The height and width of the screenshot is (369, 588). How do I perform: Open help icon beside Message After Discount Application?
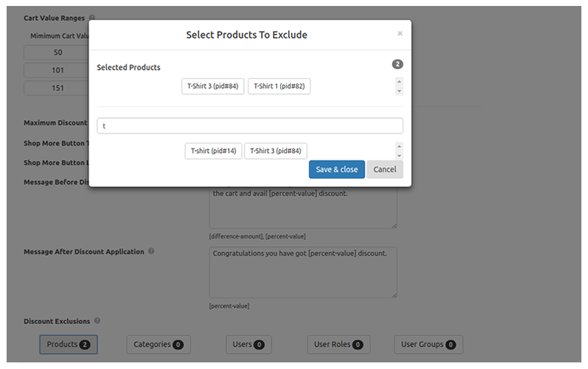(151, 251)
